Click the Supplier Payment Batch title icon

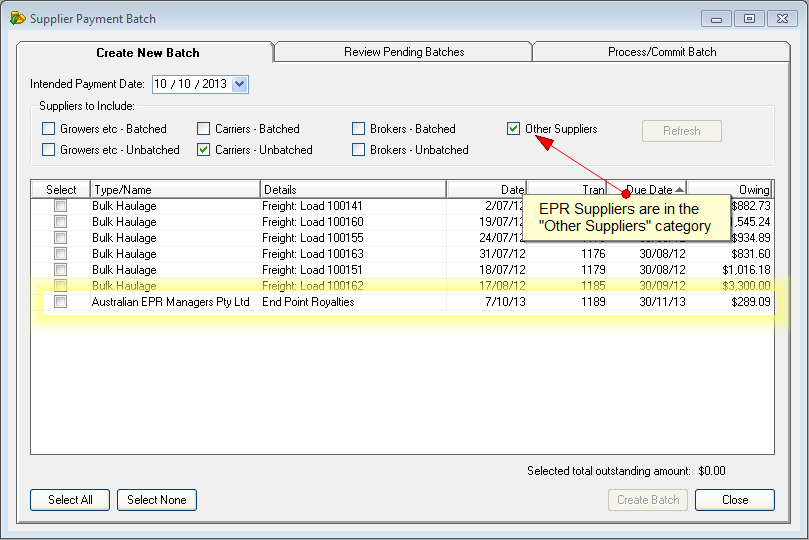(17, 18)
